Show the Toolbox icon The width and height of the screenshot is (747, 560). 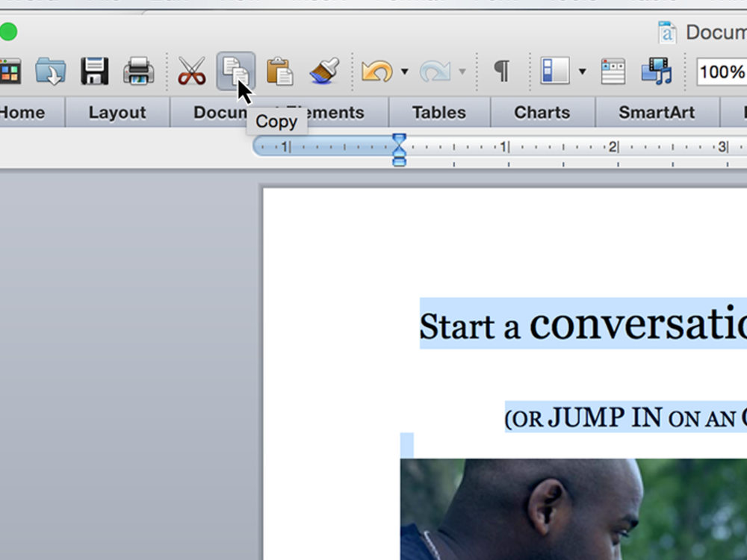coord(613,72)
